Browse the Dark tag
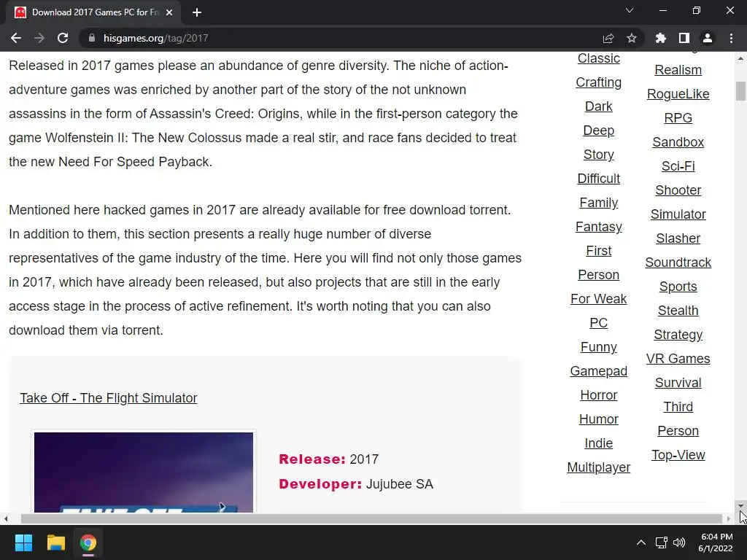Screen dimensions: 747x560 (x=599, y=106)
